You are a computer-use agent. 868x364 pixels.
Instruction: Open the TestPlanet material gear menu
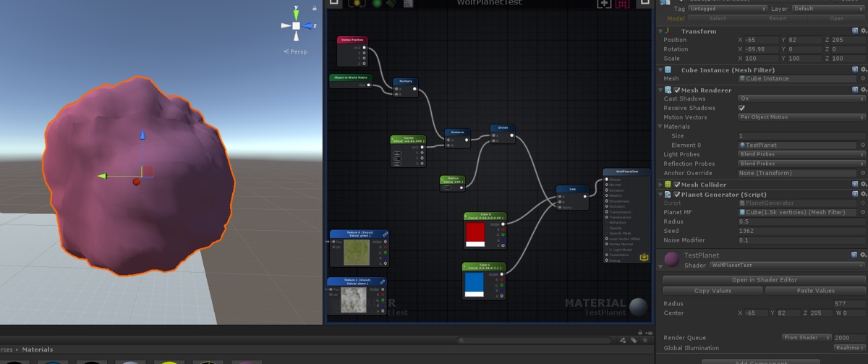(x=863, y=255)
